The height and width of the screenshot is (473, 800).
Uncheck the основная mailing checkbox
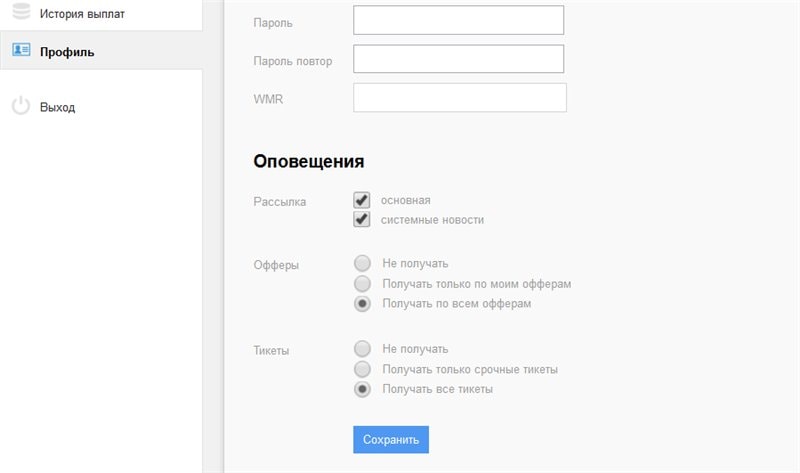click(362, 200)
